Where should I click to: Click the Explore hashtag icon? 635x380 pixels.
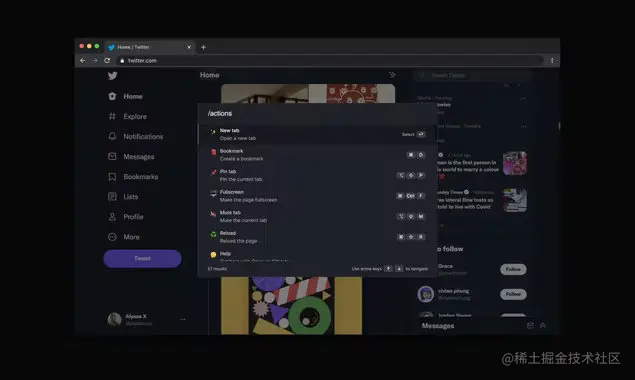click(112, 116)
